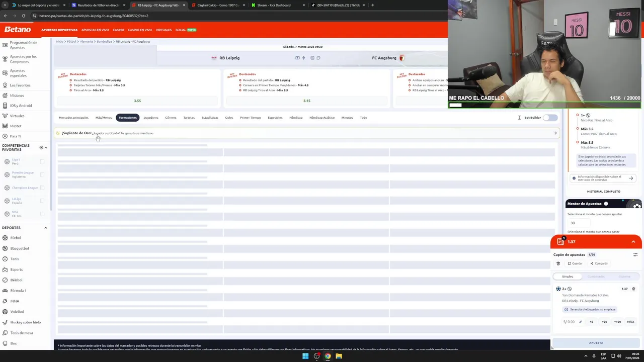Check the NBA EE. UU. checkbox
The height and width of the screenshot is (362, 644).
pos(42,214)
